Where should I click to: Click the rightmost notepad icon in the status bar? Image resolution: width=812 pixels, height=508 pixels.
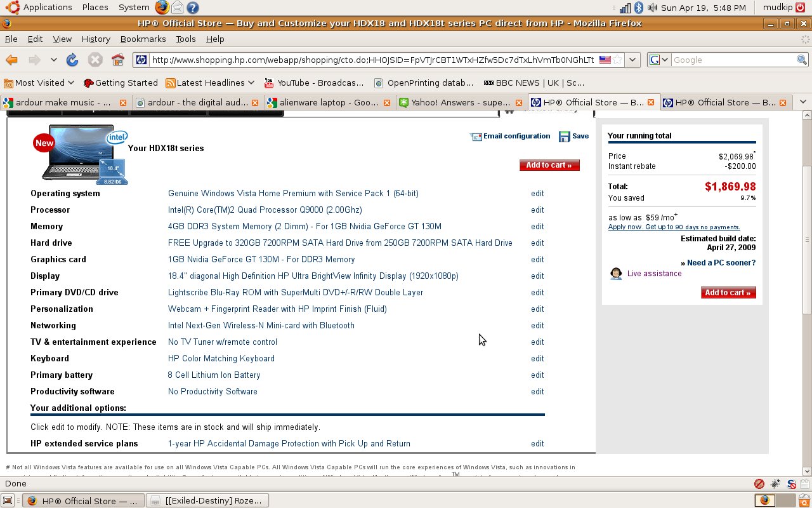point(804,484)
